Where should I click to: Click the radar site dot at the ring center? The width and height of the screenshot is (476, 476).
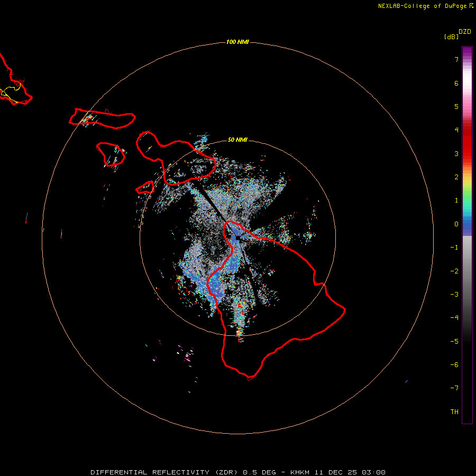click(x=237, y=237)
